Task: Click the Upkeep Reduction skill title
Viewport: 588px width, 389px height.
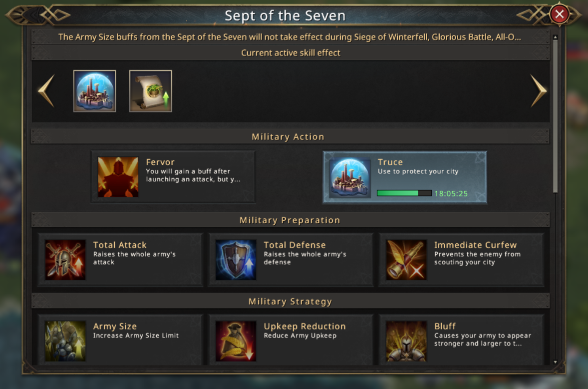Action: pos(304,327)
